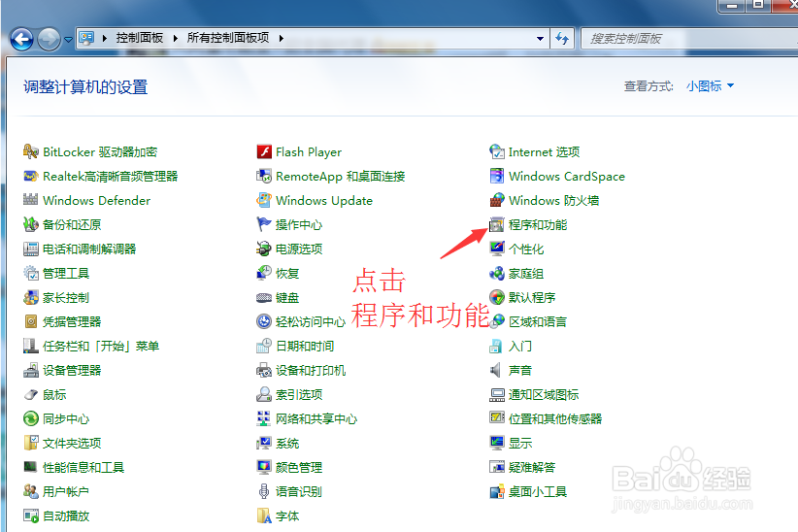The height and width of the screenshot is (532, 798).
Task: Open the 设备管理器 icon
Action: (x=31, y=370)
